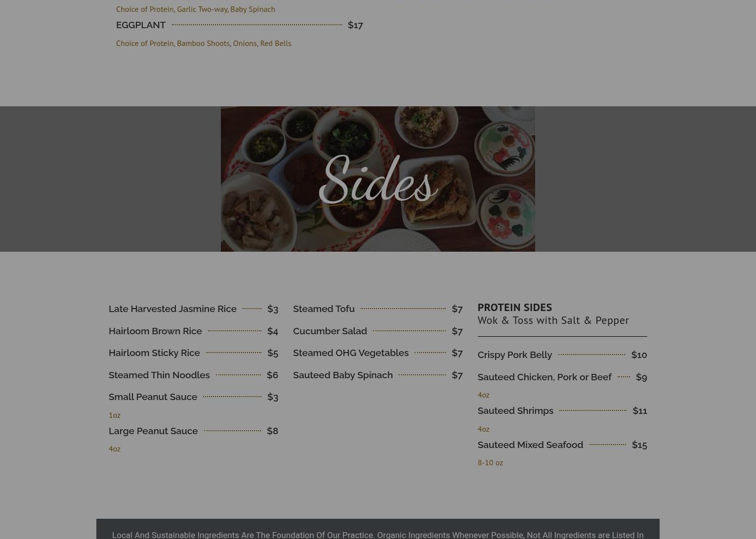Click Cucumber Salad item
Screen dimensions: 756x539
click(x=330, y=331)
